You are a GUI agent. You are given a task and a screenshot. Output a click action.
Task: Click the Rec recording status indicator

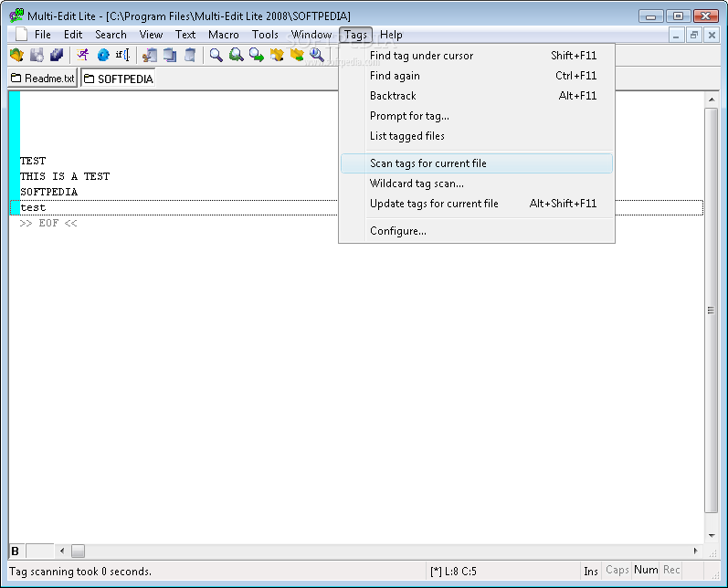tap(671, 570)
